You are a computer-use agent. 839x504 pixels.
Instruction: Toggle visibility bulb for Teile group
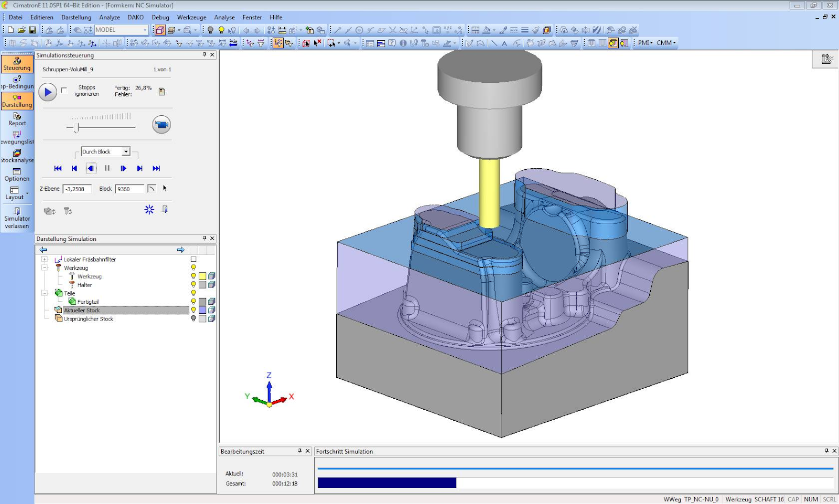(193, 293)
